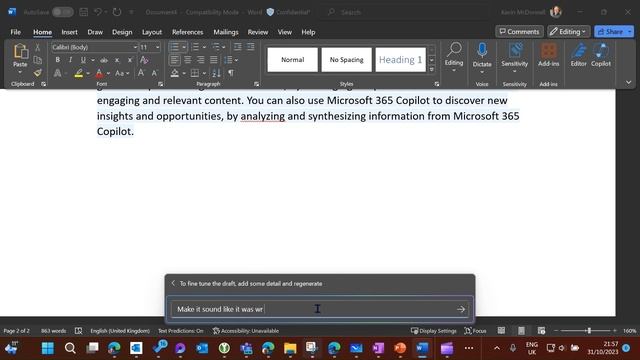Switch to the References tab
640x360 pixels.
(187, 32)
